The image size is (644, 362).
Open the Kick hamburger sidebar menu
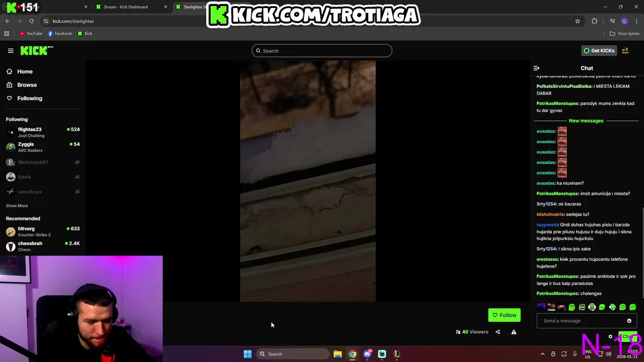pyautogui.click(x=11, y=51)
